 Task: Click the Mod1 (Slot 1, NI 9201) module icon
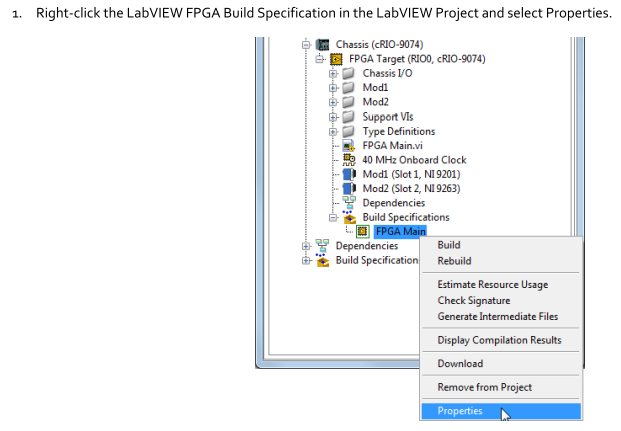point(349,174)
